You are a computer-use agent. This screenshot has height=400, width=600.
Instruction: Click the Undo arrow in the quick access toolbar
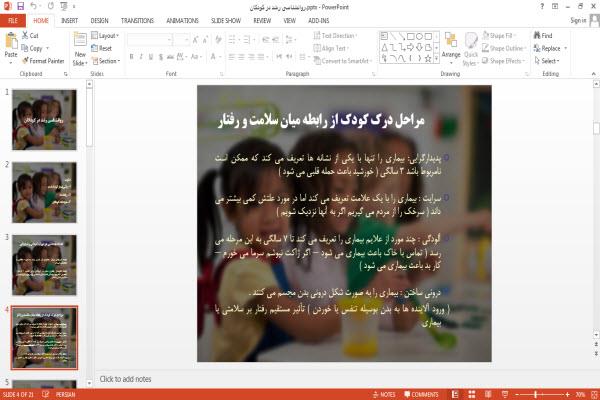[x=33, y=7]
